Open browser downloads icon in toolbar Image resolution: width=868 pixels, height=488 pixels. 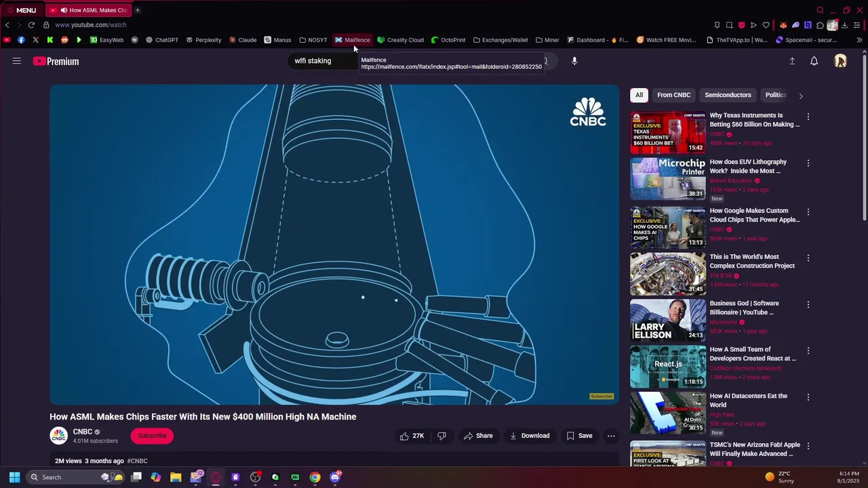[x=844, y=25]
